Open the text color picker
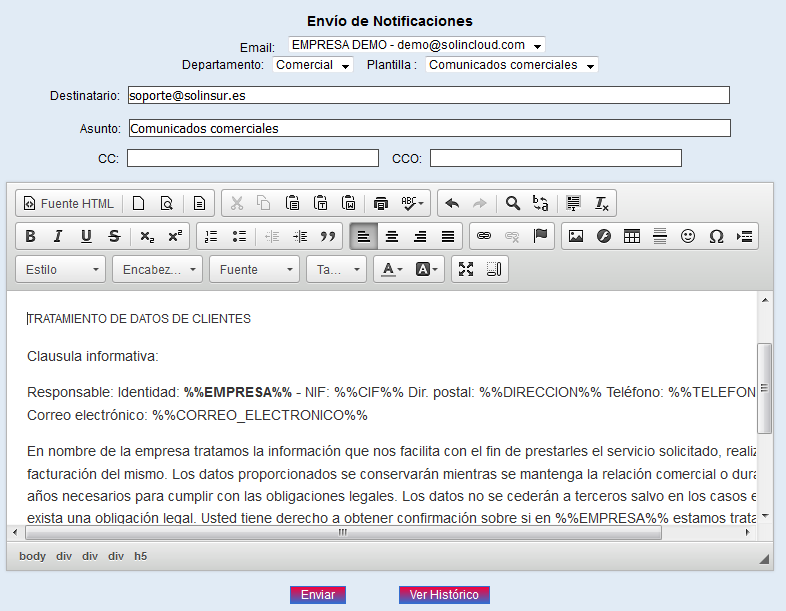This screenshot has width=786, height=611. pos(392,269)
